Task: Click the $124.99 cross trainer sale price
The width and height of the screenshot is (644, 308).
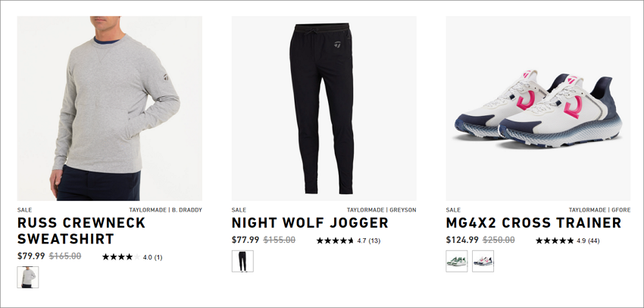Action: point(462,240)
